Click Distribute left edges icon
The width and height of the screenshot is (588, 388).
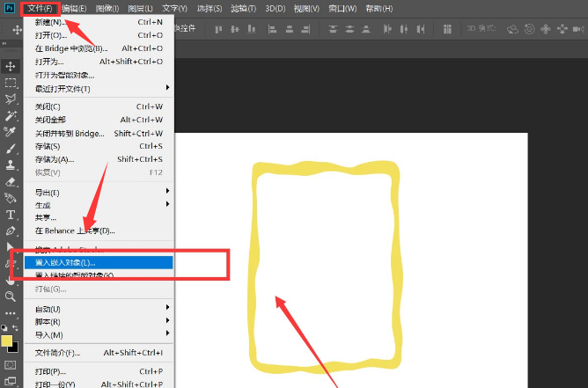click(387, 29)
